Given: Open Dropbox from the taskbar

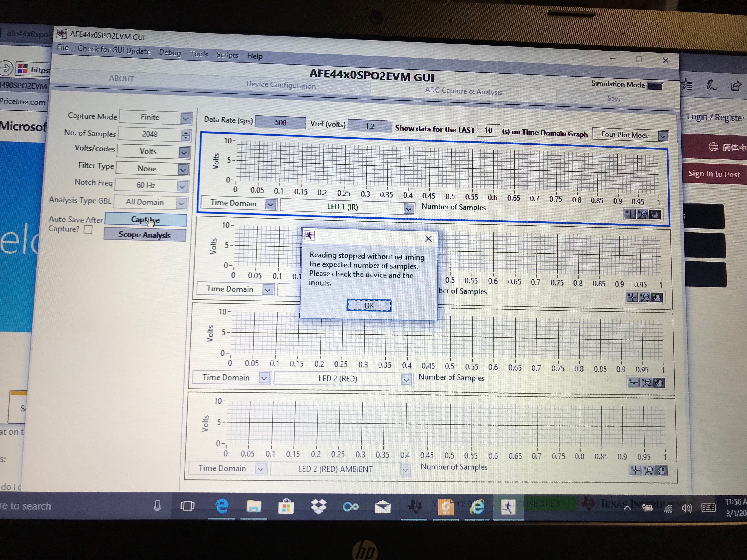Looking at the screenshot, I should 318,506.
